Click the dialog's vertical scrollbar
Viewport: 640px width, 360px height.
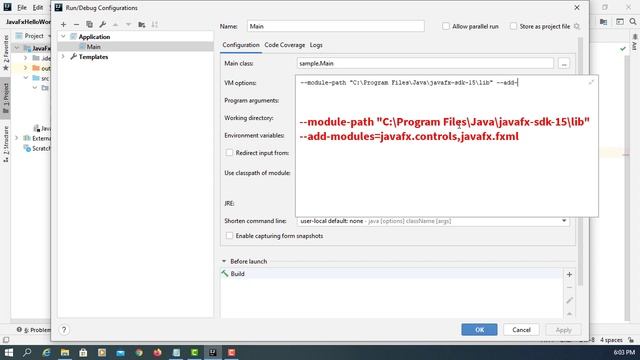click(x=580, y=161)
